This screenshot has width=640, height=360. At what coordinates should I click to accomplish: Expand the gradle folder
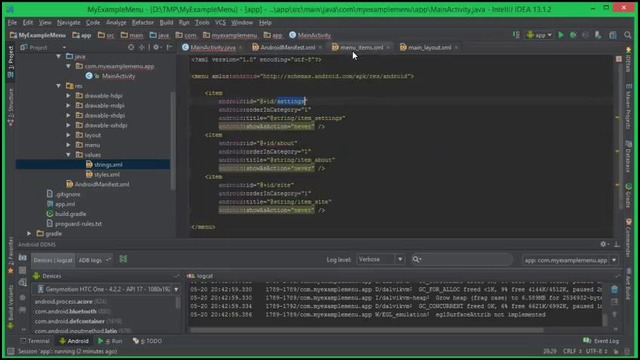[x=29, y=233]
